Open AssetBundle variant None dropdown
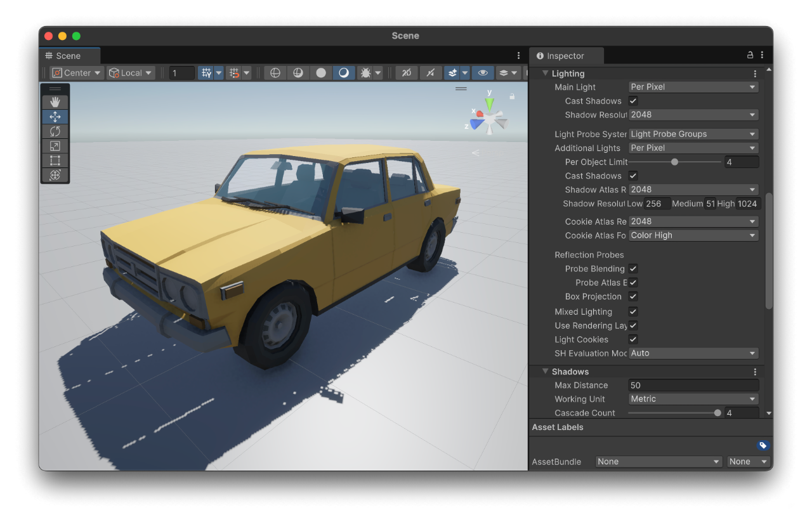812x522 pixels. [x=749, y=462]
